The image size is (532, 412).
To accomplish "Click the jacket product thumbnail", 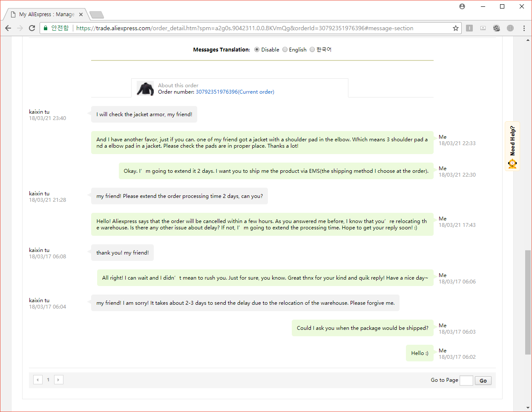I will 145,89.
